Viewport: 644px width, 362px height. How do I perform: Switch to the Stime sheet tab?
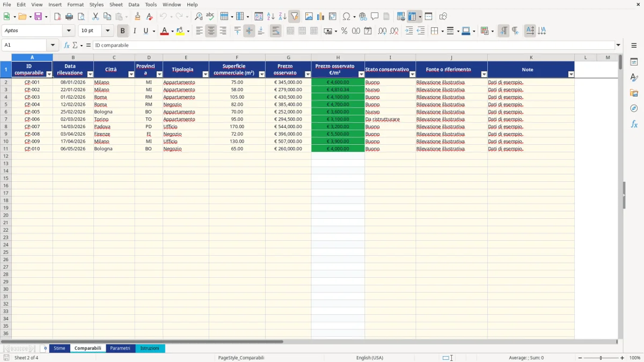(x=59, y=349)
